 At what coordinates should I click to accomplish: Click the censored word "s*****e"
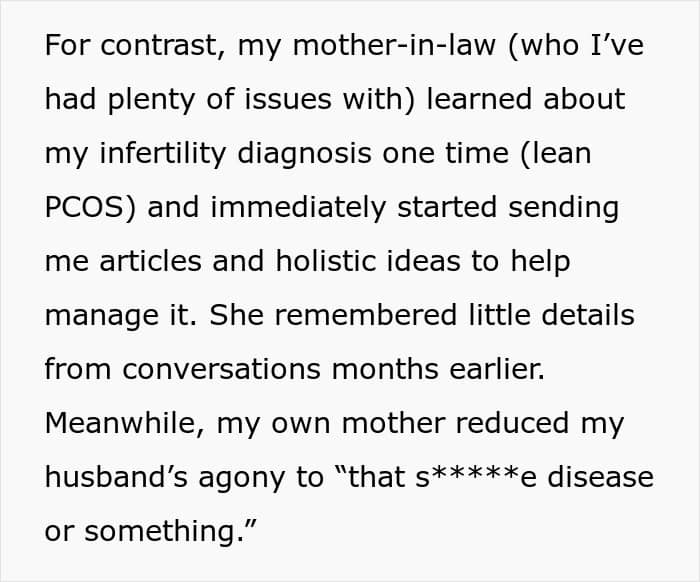point(482,478)
